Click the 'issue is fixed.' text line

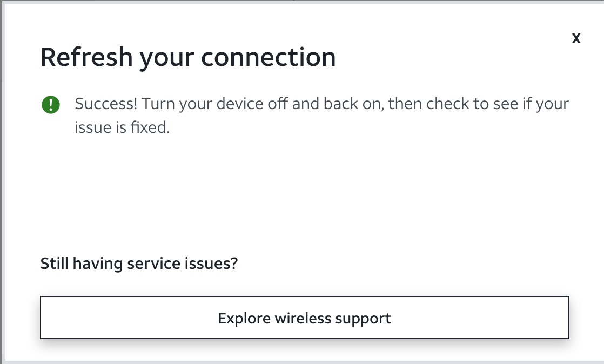(x=122, y=129)
